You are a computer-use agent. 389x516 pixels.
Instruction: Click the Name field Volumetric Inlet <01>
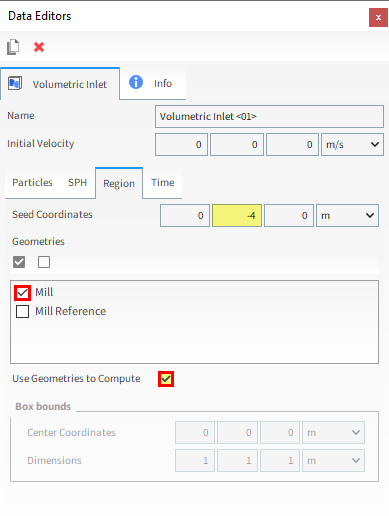[x=269, y=116]
